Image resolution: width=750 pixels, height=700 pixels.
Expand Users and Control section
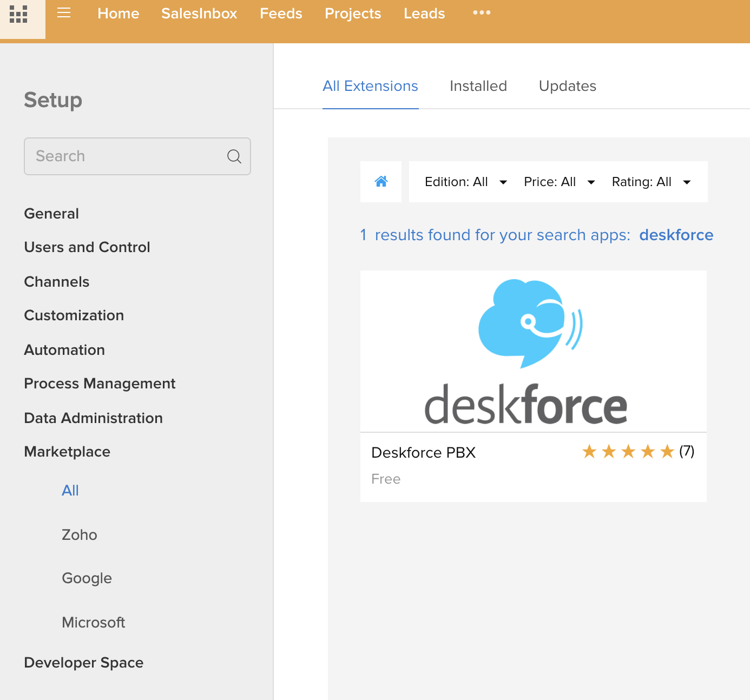[87, 247]
